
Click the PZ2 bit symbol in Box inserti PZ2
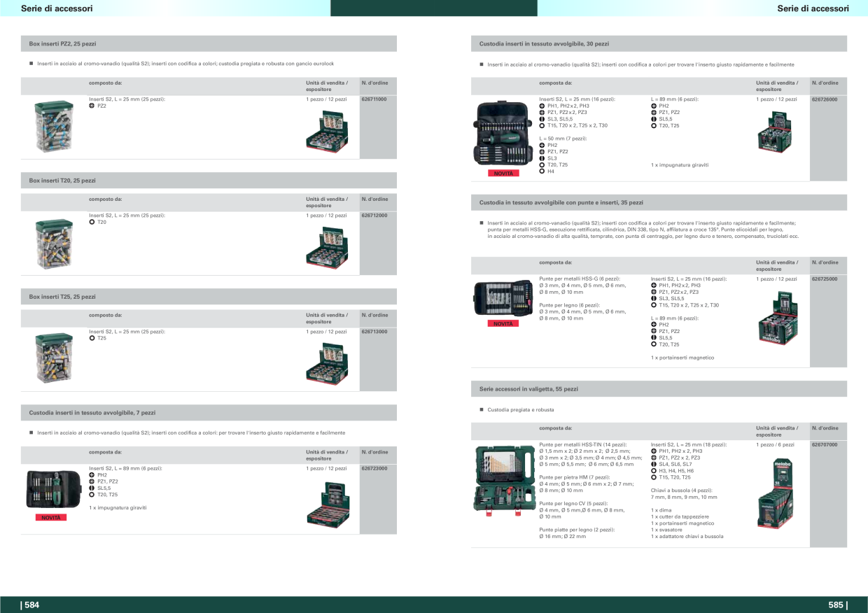pos(92,106)
